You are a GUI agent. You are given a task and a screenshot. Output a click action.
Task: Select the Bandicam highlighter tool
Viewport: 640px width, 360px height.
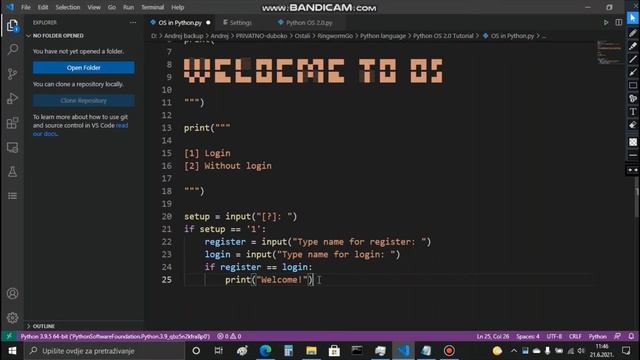pyautogui.click(x=633, y=46)
